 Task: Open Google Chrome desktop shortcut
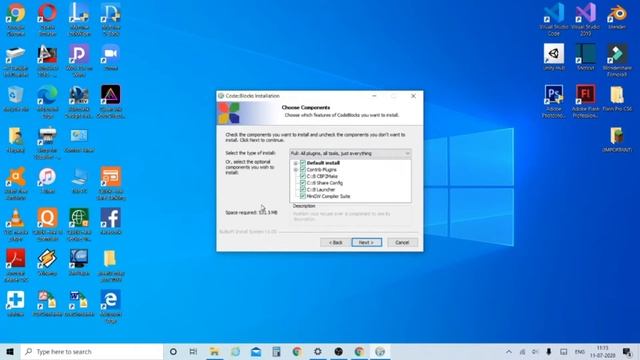[x=16, y=20]
